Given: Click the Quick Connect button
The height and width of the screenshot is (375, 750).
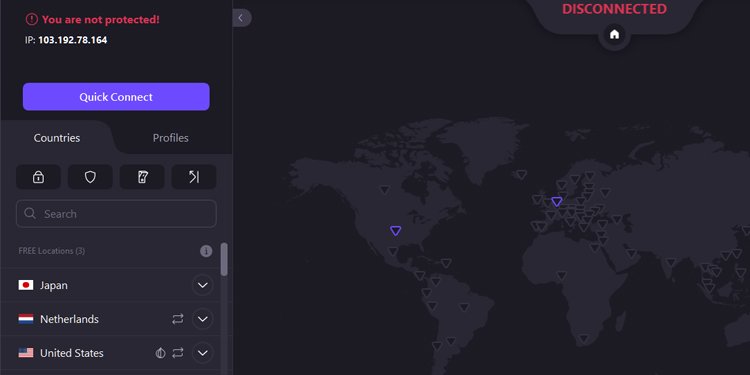Looking at the screenshot, I should pos(116,97).
